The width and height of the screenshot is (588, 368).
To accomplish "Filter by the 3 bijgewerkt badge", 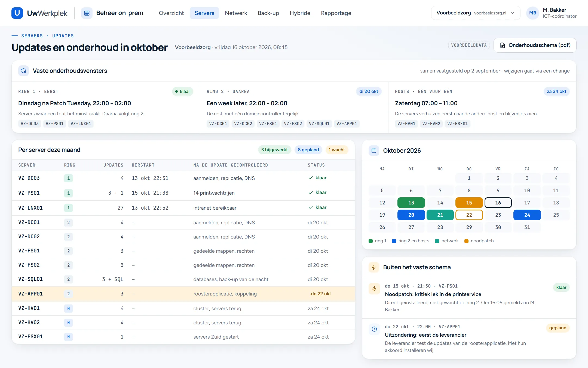I will [x=274, y=150].
